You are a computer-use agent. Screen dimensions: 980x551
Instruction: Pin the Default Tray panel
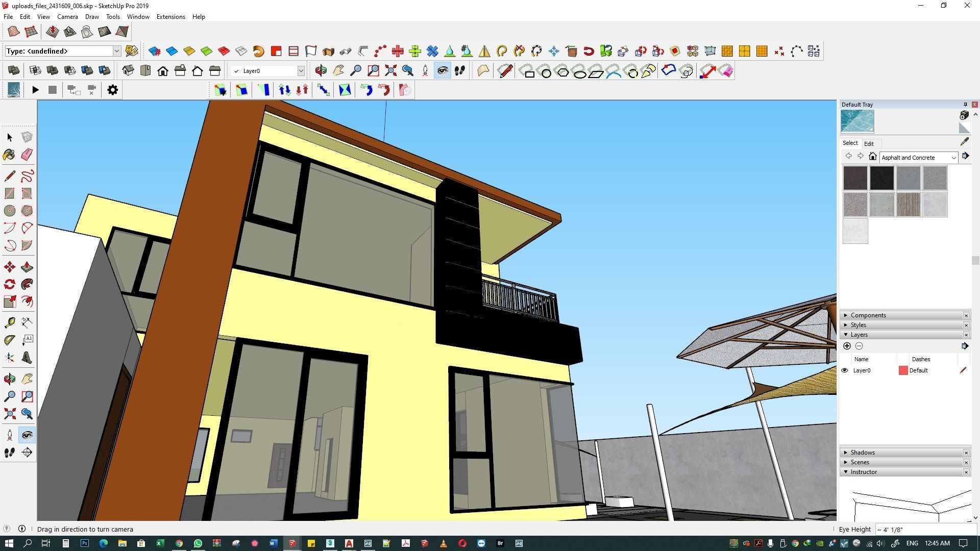click(965, 105)
